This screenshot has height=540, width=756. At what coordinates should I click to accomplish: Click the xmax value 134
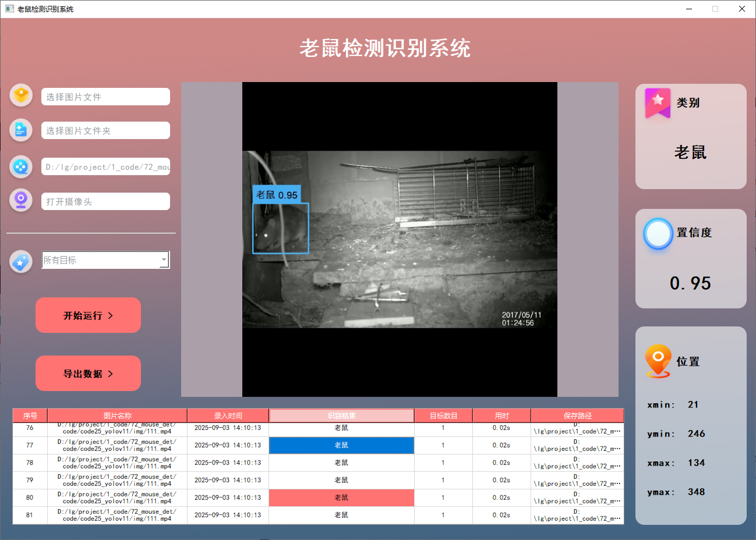point(696,463)
